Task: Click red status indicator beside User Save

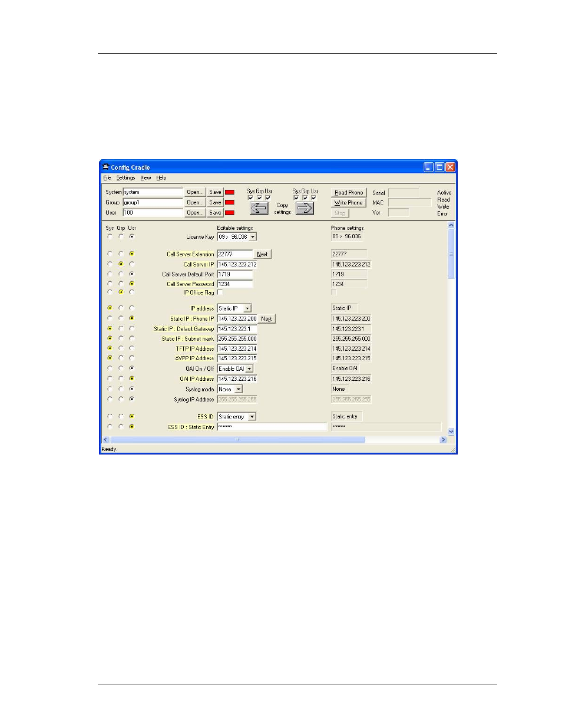Action: 230,213
